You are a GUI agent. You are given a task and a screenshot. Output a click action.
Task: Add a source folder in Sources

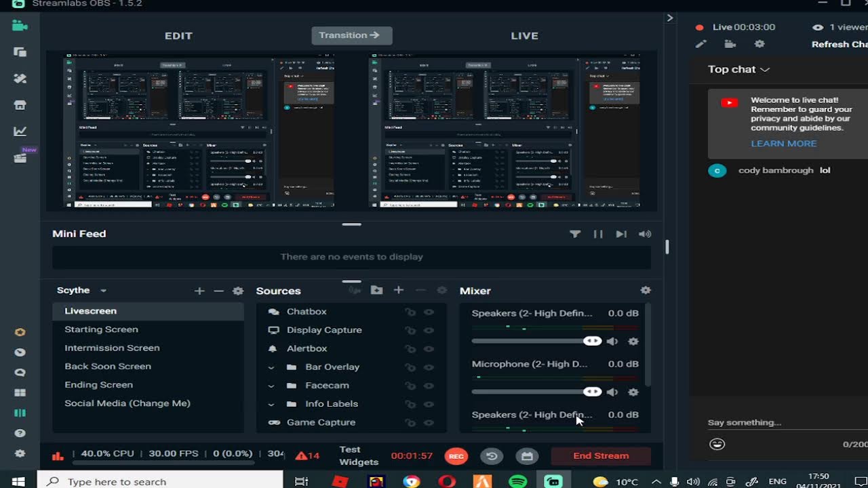tap(376, 290)
